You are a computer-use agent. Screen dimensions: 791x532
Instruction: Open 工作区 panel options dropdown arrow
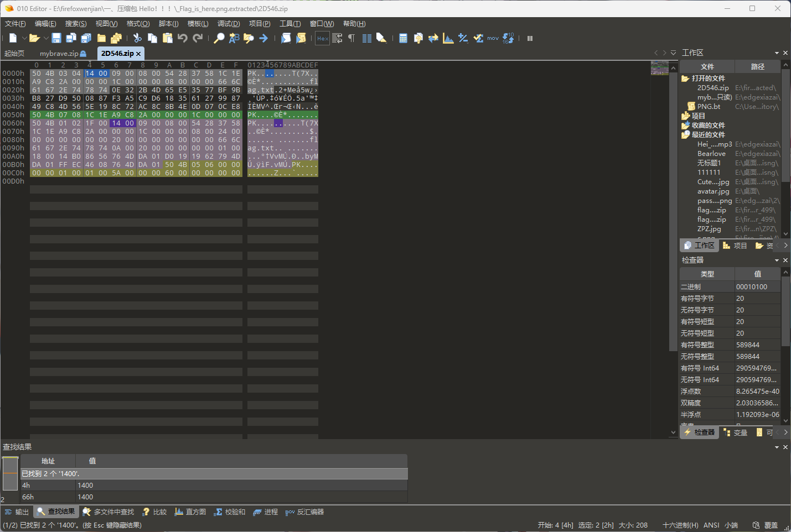pyautogui.click(x=777, y=53)
